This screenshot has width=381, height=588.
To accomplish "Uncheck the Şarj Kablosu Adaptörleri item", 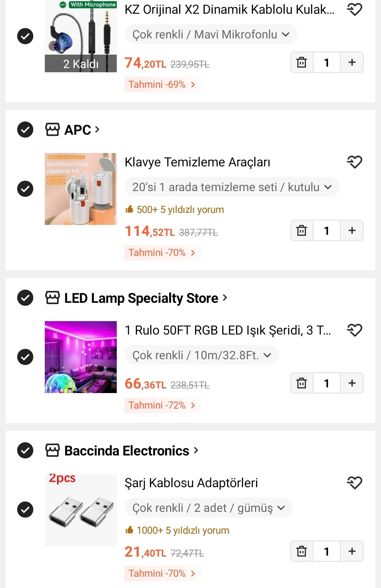I will (x=25, y=509).
